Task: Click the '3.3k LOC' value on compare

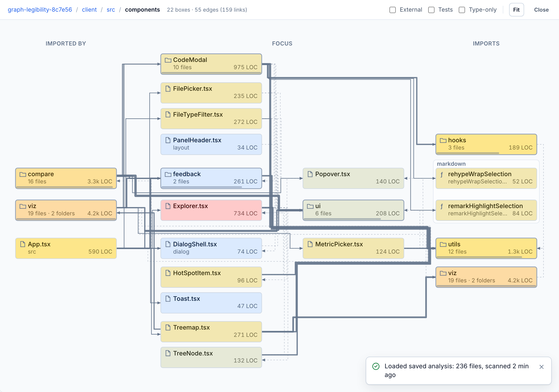Action: point(100,182)
